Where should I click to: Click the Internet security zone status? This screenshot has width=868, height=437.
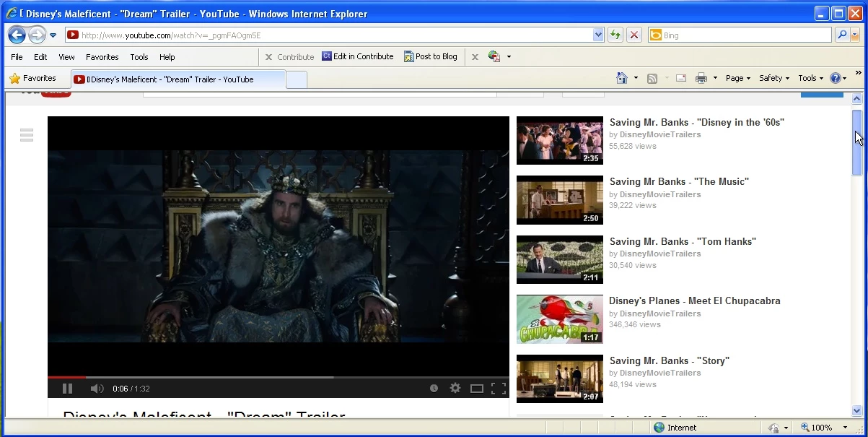(x=675, y=428)
